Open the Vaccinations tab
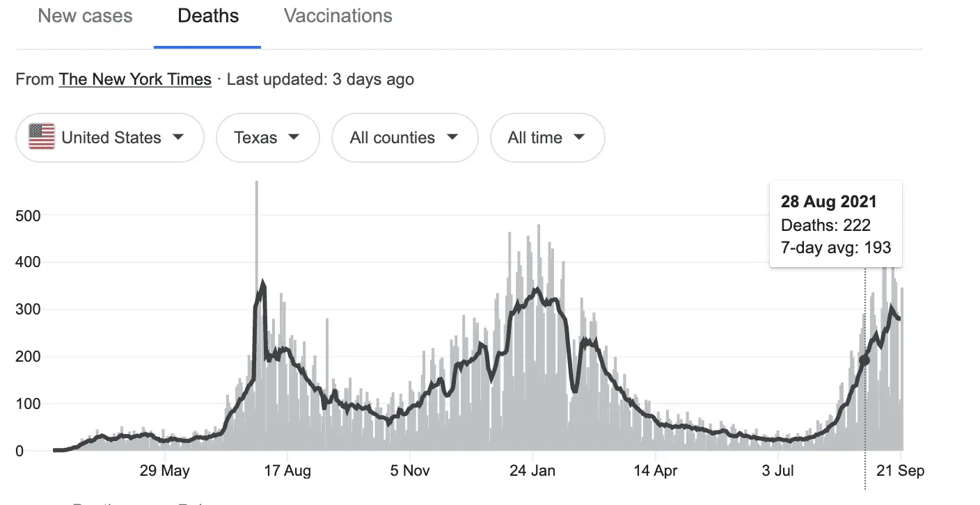 (338, 17)
